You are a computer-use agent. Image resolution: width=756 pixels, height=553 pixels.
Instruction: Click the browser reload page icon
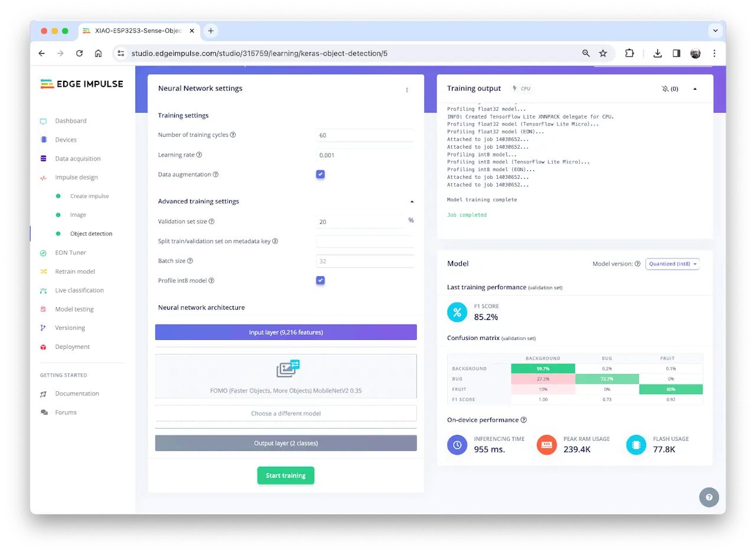tap(79, 53)
